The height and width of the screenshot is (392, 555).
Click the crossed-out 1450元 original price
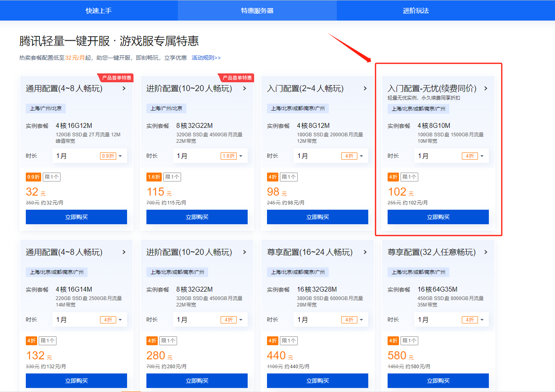pyautogui.click(x=396, y=367)
